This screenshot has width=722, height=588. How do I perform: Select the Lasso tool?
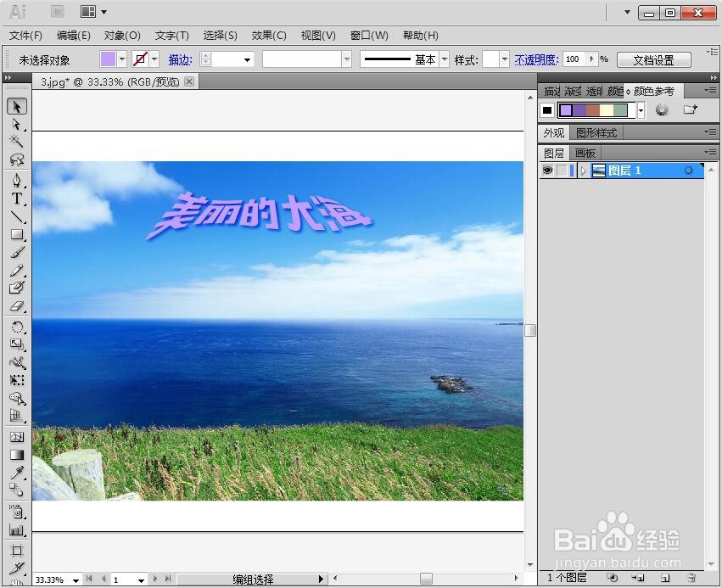17,160
